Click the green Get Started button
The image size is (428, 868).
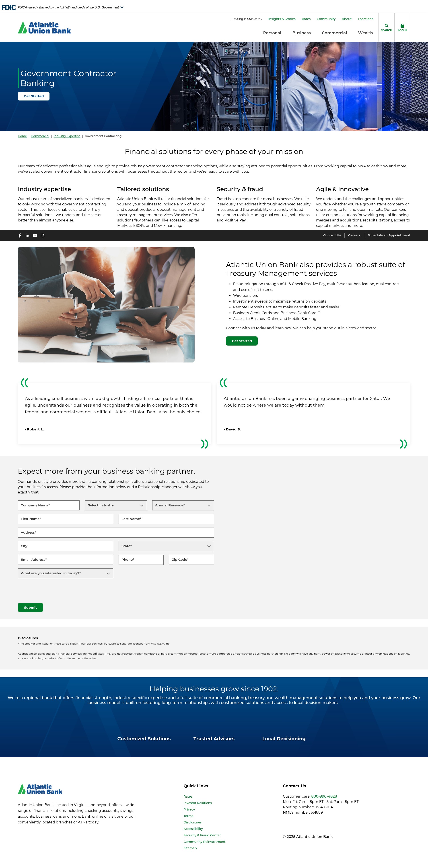coord(242,341)
